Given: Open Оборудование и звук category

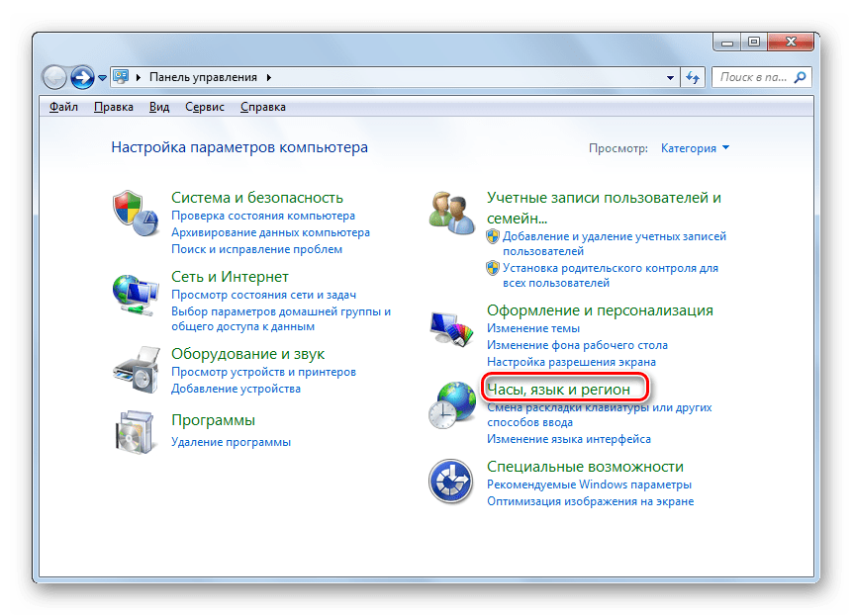Looking at the screenshot, I should pyautogui.click(x=248, y=354).
